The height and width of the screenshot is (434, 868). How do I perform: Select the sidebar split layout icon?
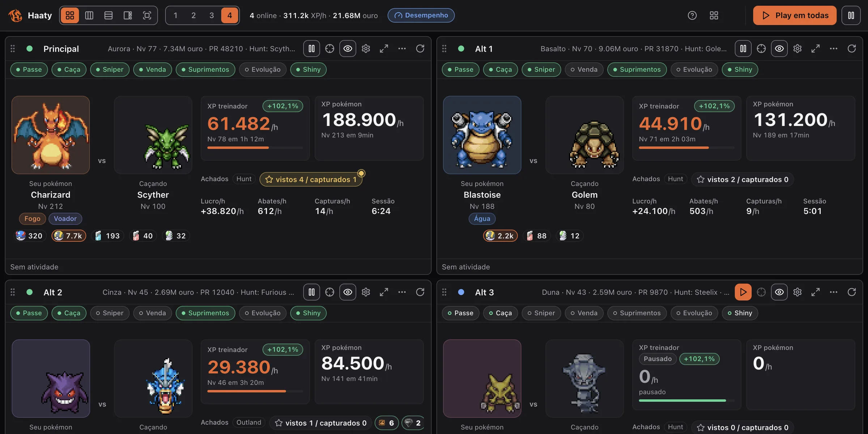128,15
